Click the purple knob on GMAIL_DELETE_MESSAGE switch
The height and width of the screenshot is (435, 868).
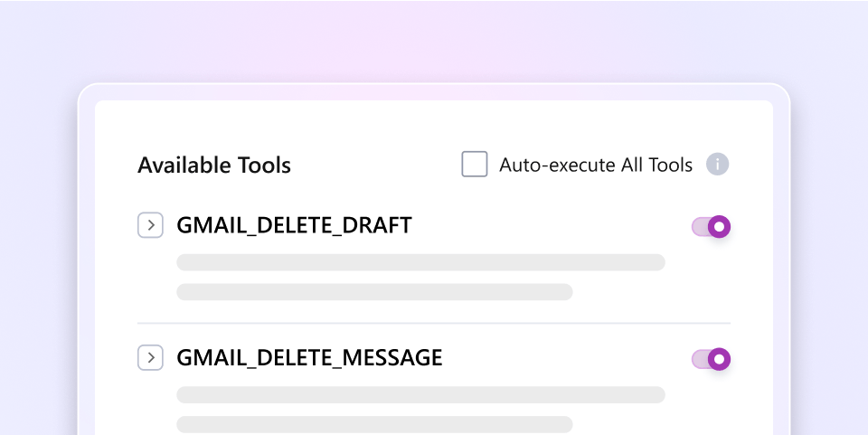pos(719,359)
